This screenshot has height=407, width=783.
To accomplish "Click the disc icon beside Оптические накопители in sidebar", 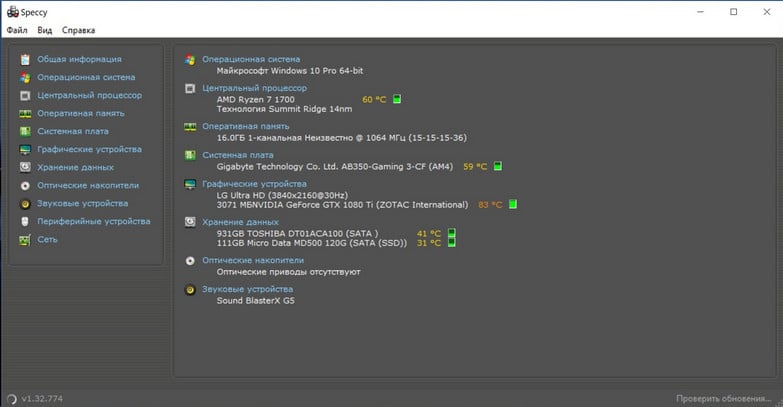I will pyautogui.click(x=25, y=185).
